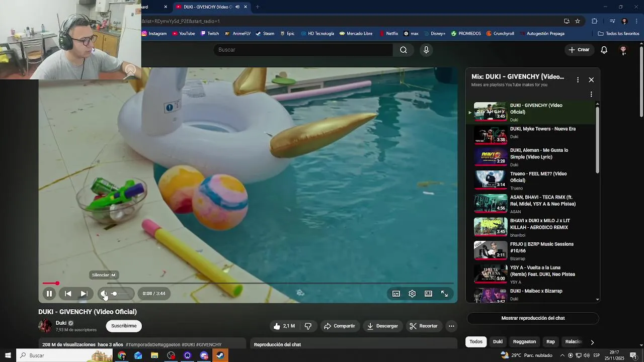Toggle subtitles in the video player

[396, 294]
